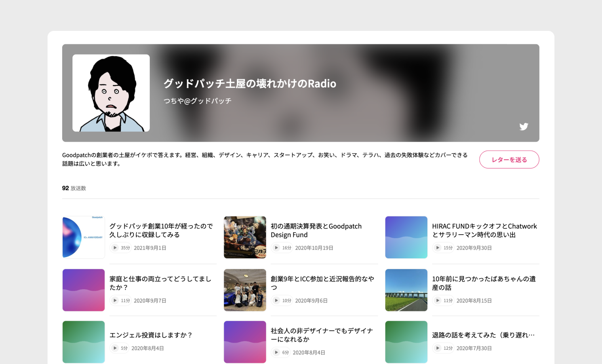Click the date 2020年10月19日
This screenshot has width=602, height=364.
[x=314, y=248]
